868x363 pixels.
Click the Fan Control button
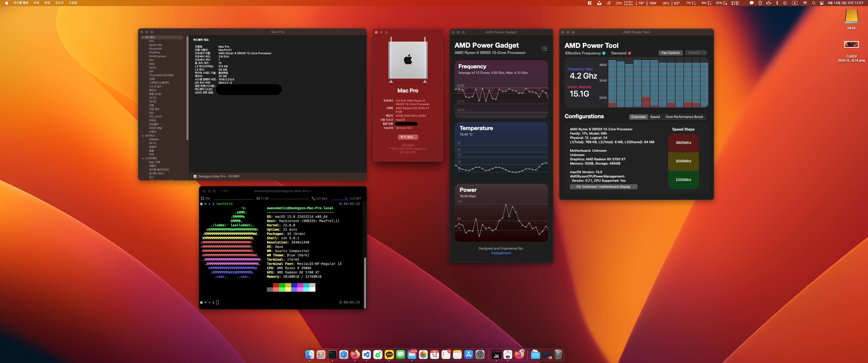670,53
